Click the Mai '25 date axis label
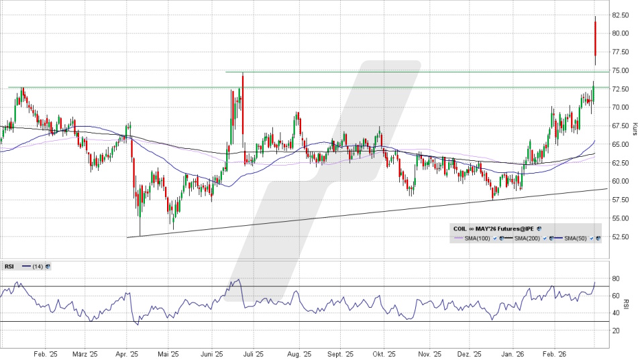 168,354
